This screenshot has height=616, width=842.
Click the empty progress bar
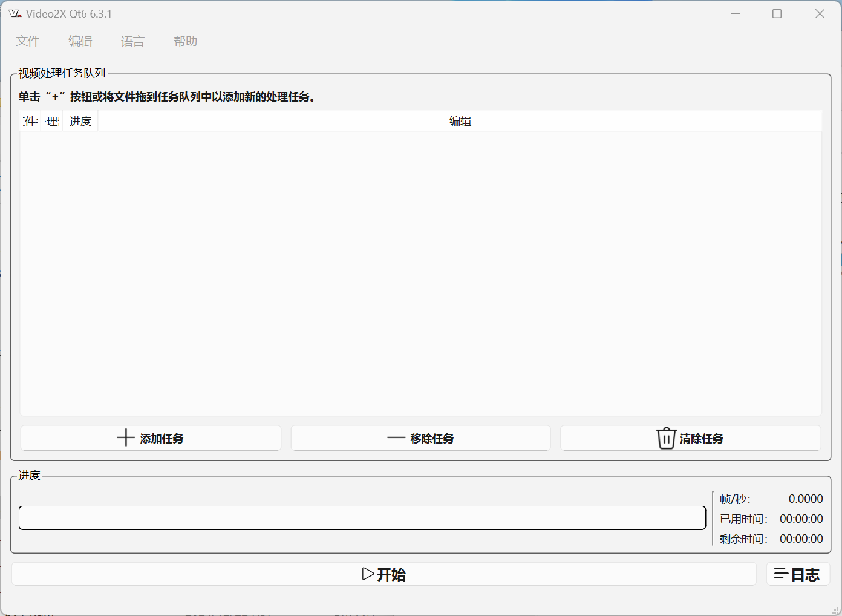click(362, 518)
